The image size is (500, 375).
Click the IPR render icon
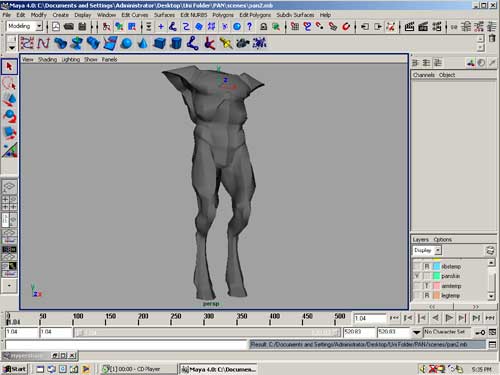[x=423, y=26]
